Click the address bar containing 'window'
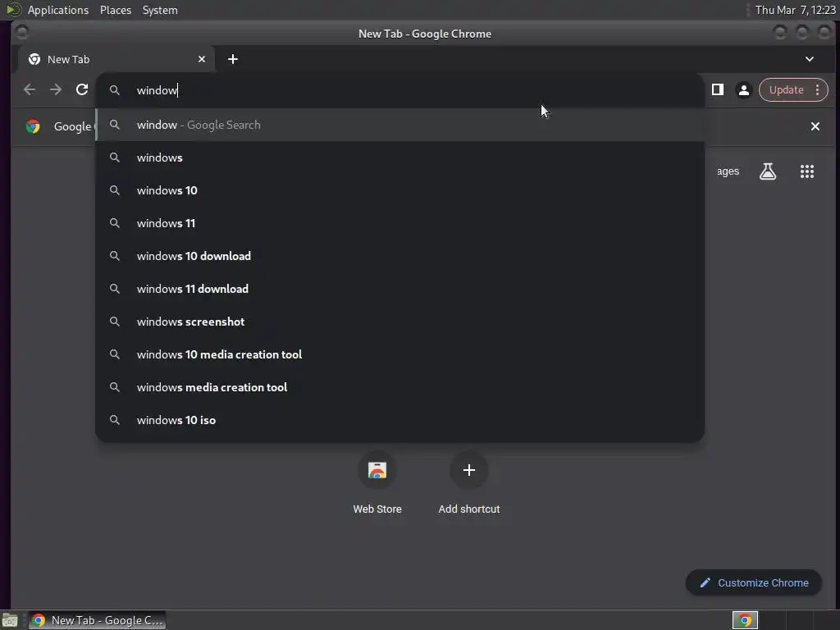Screen dimensions: 840x630 (399, 90)
